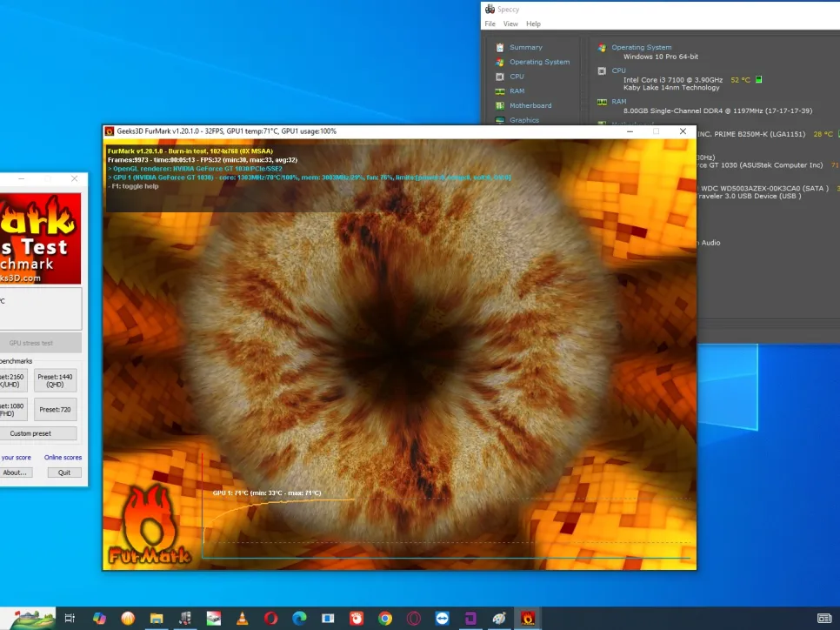Switch to FurMark via taskbar icon
Viewport: 840px width, 630px height.
[x=528, y=618]
